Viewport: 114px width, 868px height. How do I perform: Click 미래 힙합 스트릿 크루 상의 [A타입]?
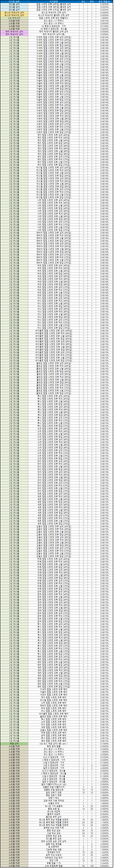(54, 559)
